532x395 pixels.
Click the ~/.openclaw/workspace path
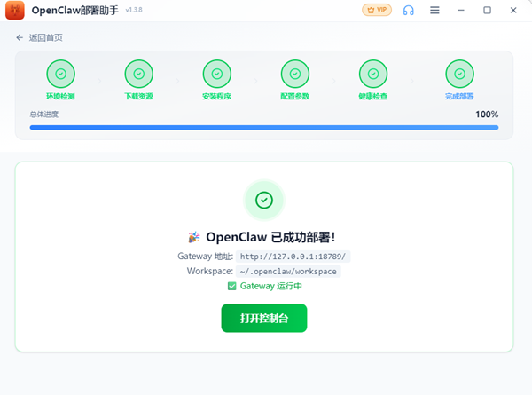point(288,272)
